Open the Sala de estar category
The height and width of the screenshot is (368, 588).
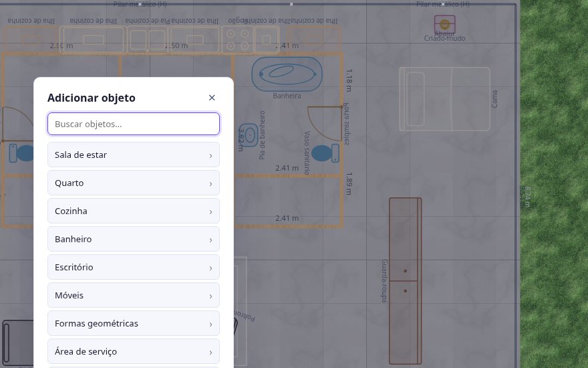coord(134,155)
